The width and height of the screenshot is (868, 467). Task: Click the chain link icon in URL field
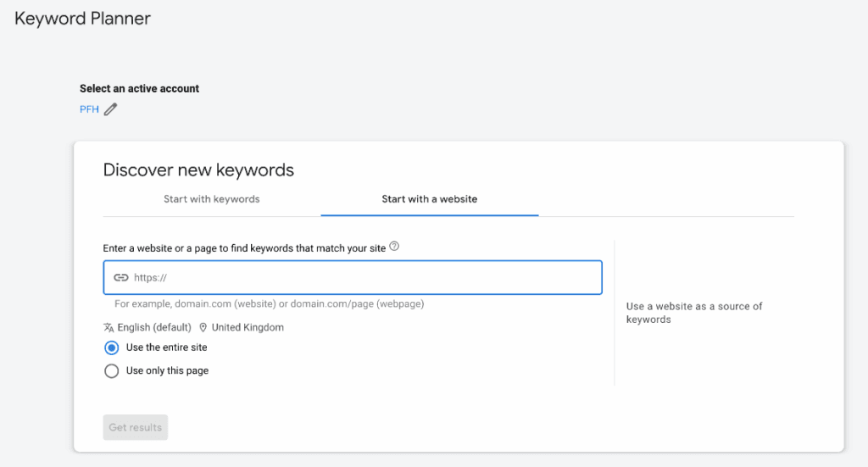point(121,277)
